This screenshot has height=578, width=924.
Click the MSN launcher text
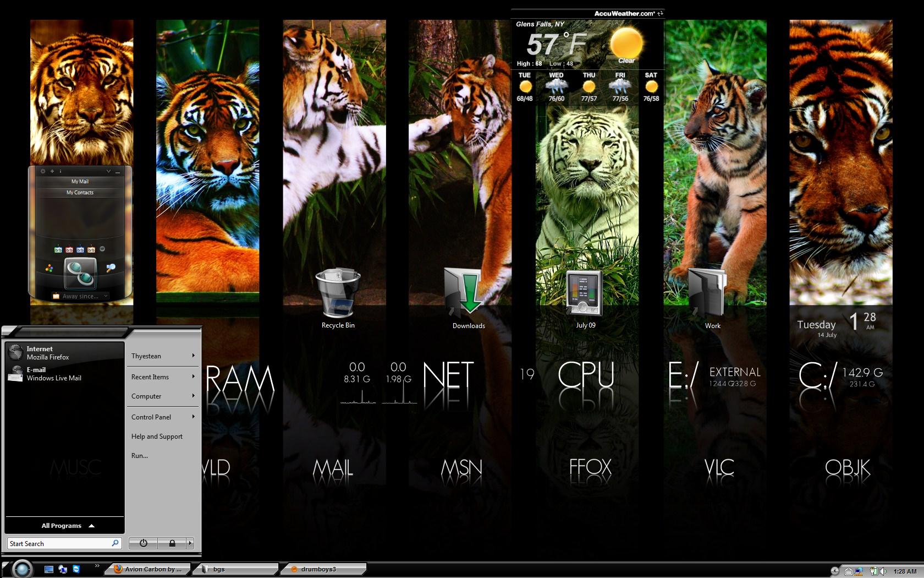461,468
